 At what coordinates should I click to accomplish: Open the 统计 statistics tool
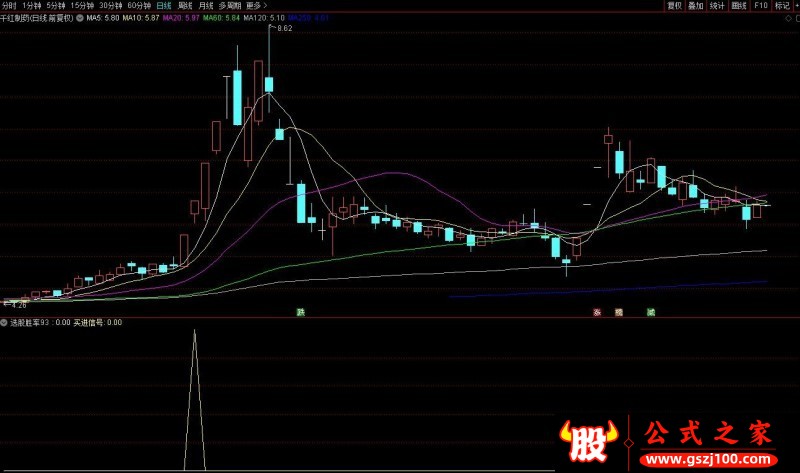[717, 6]
